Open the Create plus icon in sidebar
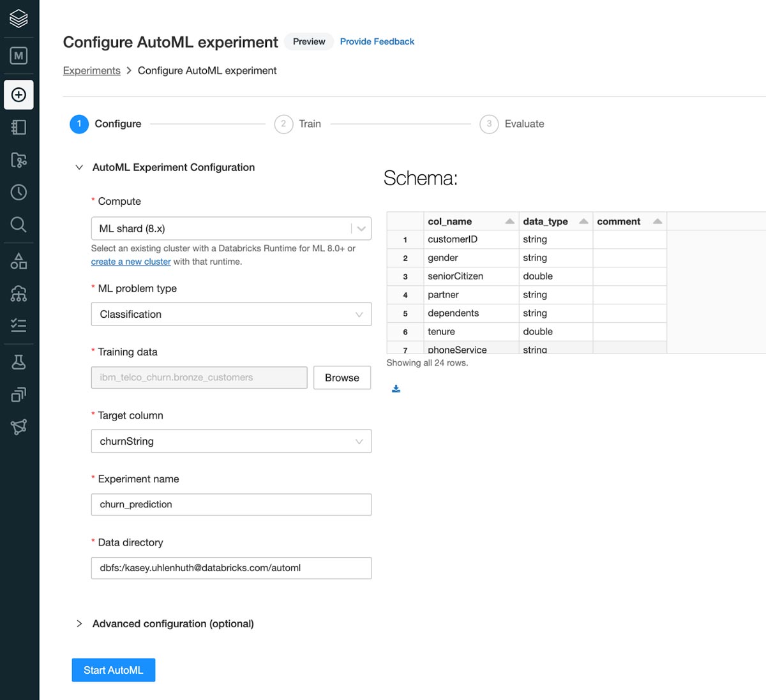The image size is (766, 700). pos(19,94)
